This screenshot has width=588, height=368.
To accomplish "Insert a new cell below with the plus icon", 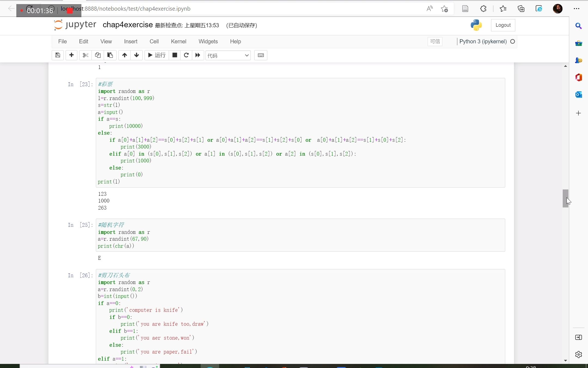I will click(x=71, y=55).
